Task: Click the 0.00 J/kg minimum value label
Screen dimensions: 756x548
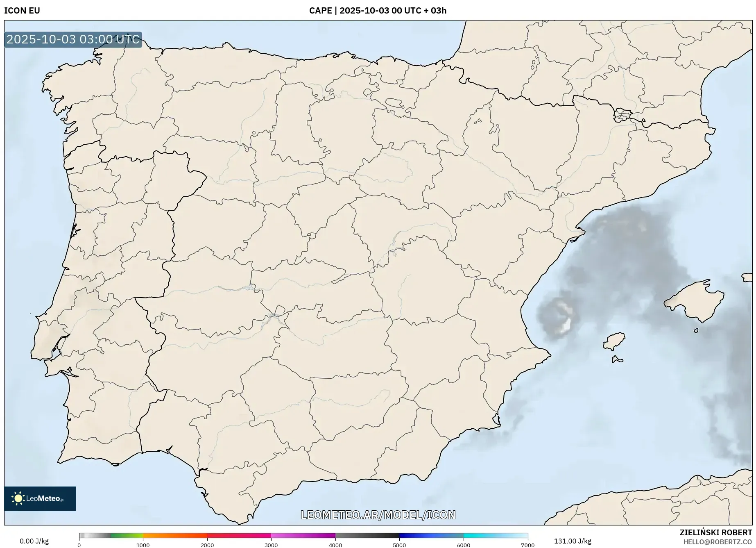Action: click(x=34, y=541)
